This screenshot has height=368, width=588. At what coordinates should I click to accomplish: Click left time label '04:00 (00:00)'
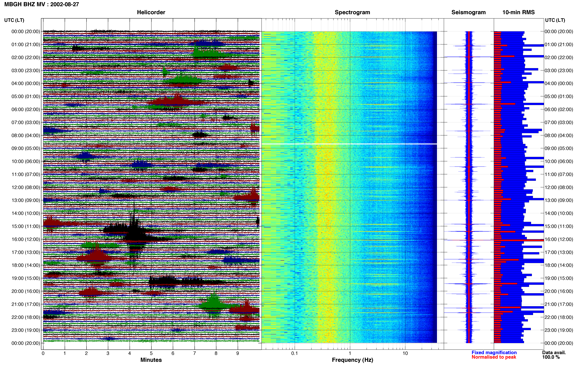(x=26, y=83)
